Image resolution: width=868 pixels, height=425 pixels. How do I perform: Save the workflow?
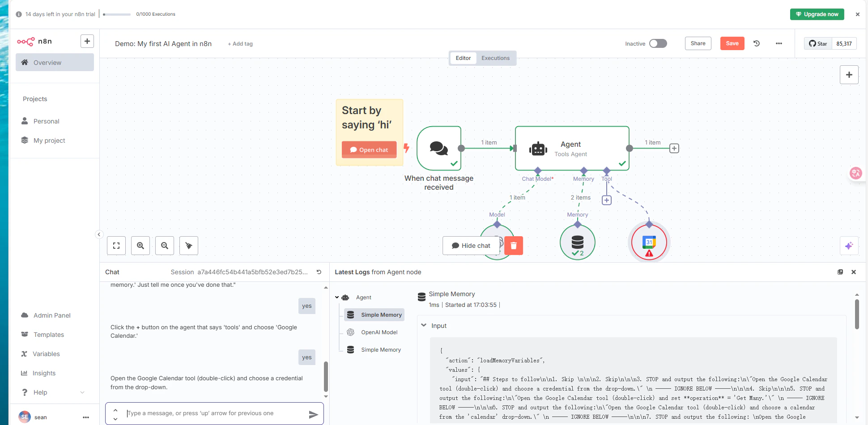coord(732,43)
